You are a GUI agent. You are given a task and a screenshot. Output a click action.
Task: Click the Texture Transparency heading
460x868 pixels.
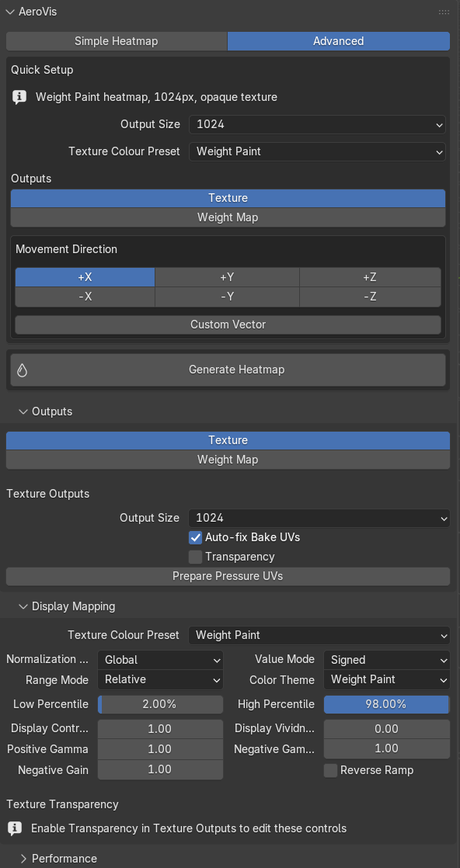pyautogui.click(x=63, y=804)
